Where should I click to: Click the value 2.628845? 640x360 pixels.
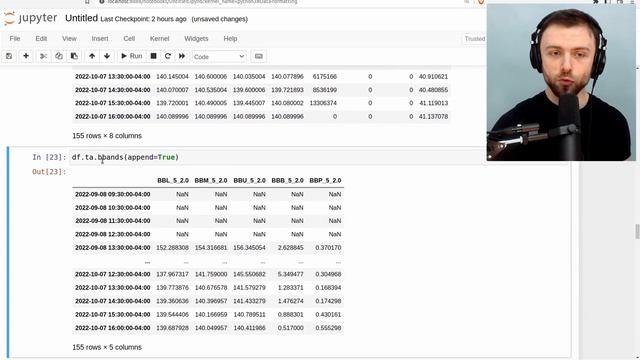coord(290,248)
